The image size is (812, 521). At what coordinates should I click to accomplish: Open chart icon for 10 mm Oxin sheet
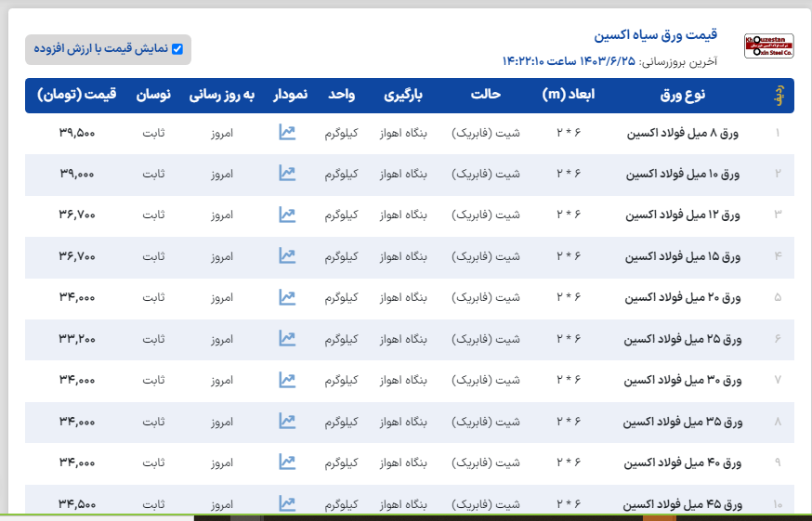click(x=287, y=174)
